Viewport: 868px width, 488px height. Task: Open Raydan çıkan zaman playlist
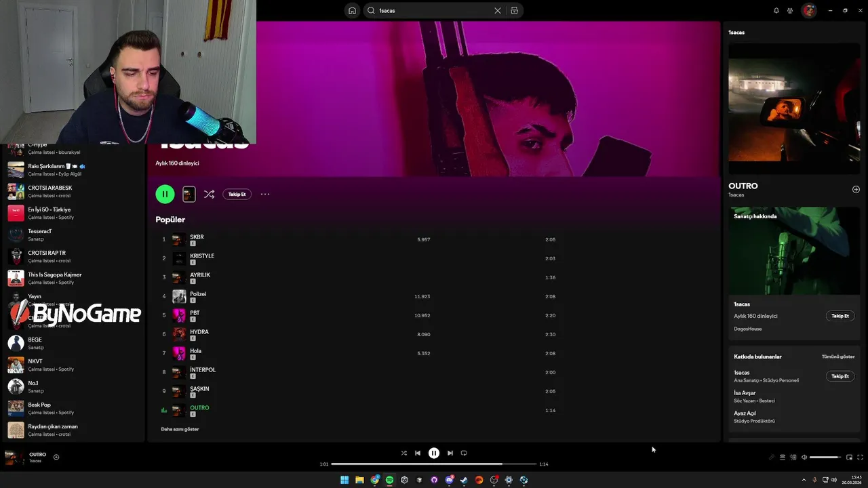pos(73,430)
